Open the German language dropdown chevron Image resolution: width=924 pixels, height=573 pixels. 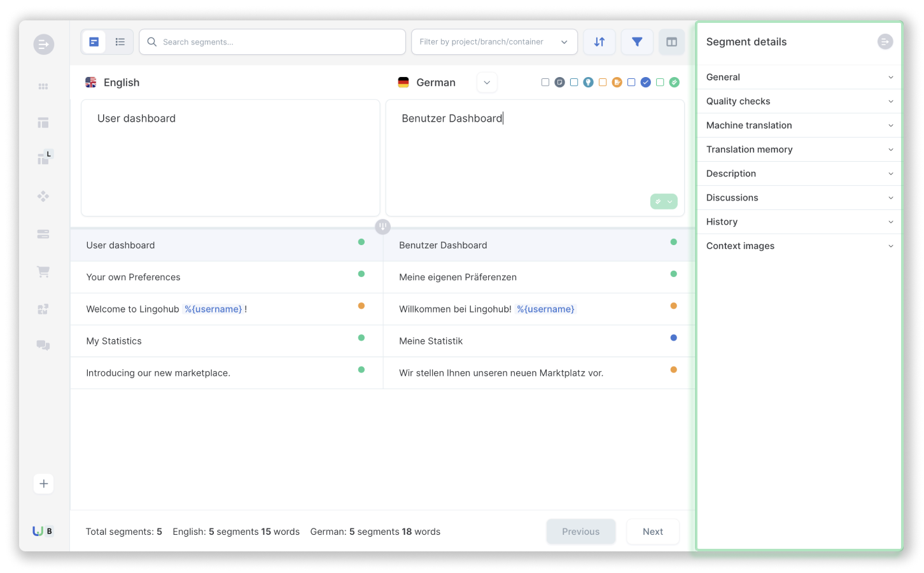pyautogui.click(x=487, y=83)
